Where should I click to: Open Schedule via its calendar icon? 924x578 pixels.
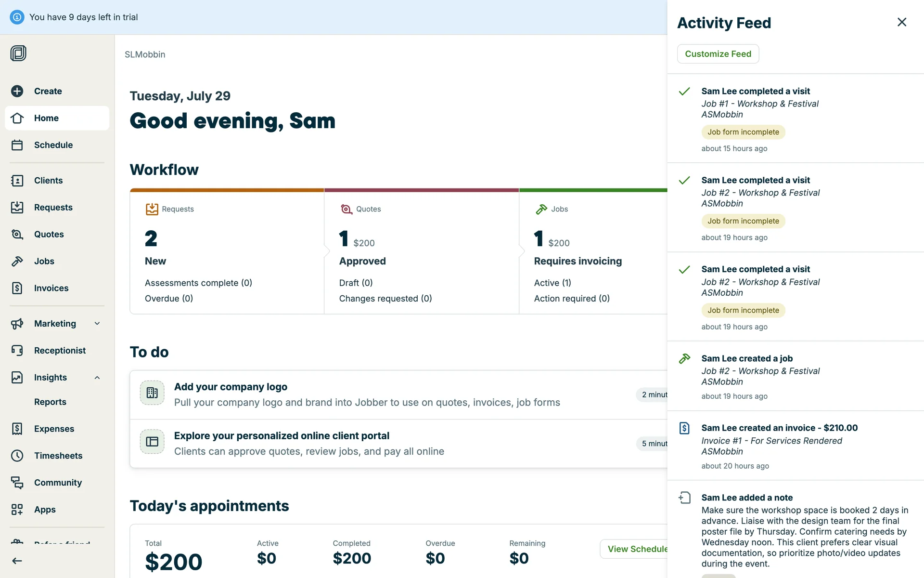pos(17,145)
